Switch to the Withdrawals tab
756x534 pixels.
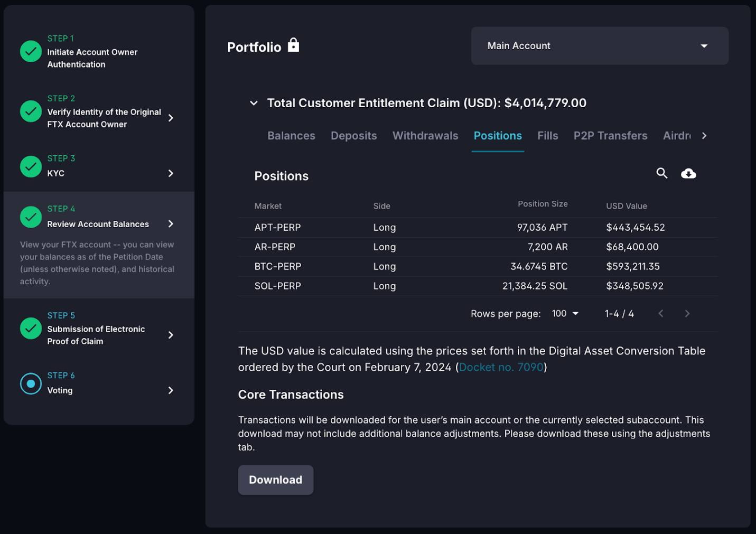425,136
